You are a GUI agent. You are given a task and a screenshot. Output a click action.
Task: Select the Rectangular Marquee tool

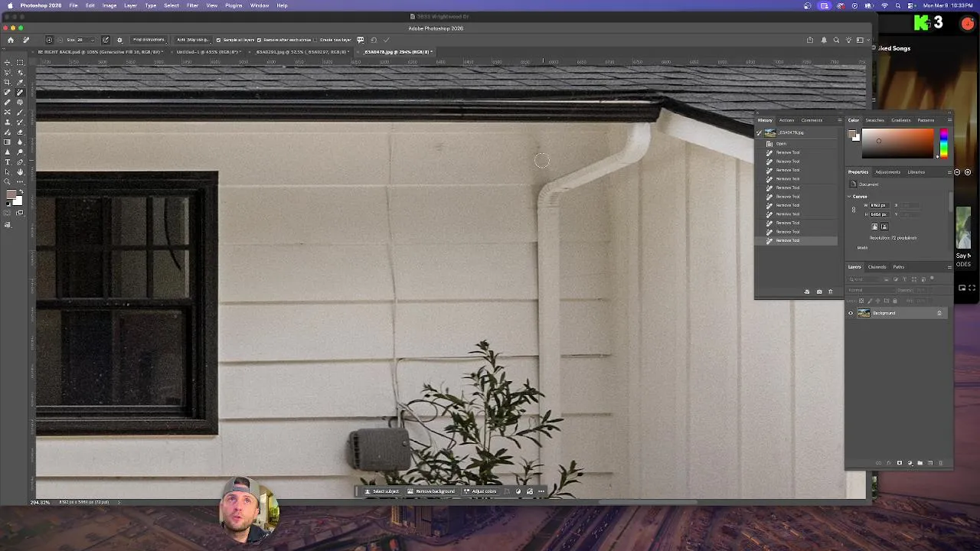point(20,63)
